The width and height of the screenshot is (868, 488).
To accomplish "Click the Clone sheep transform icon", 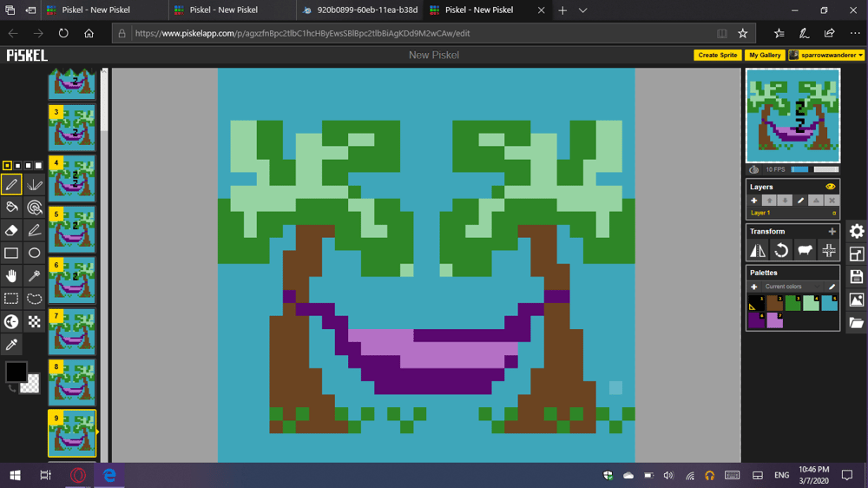I will point(805,250).
